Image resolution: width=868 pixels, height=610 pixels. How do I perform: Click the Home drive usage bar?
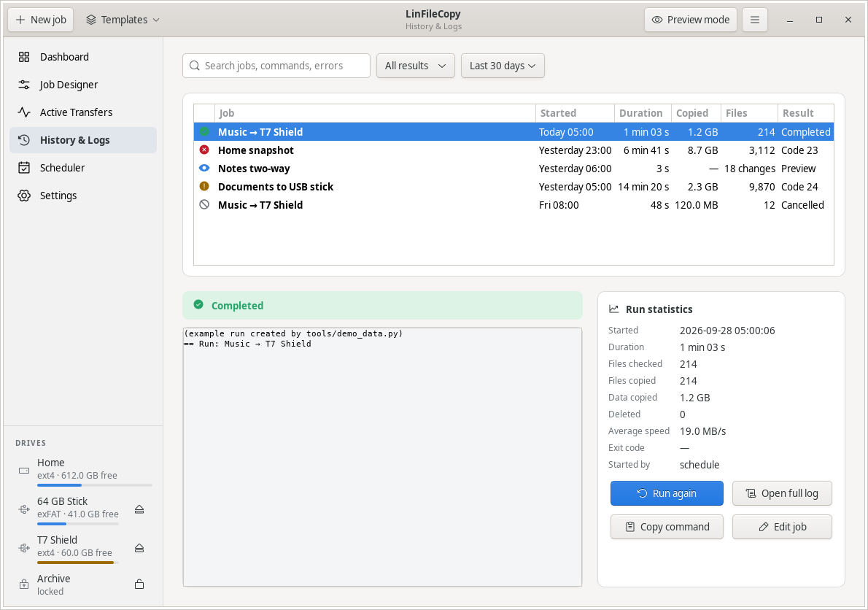click(95, 485)
